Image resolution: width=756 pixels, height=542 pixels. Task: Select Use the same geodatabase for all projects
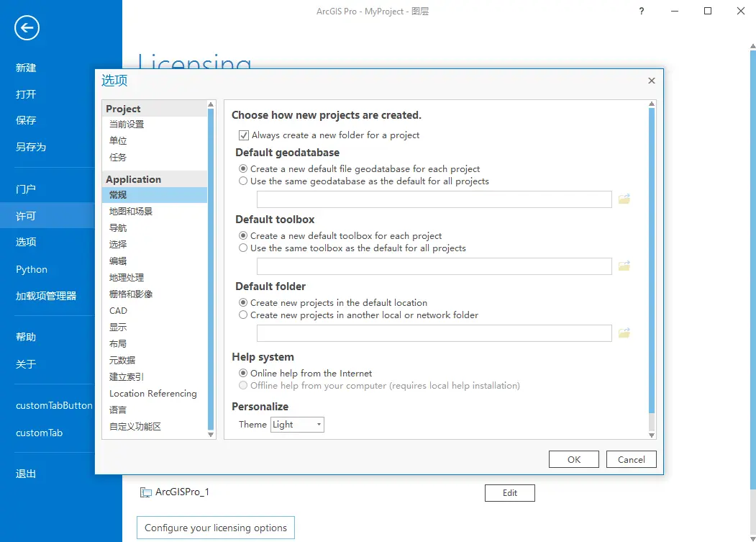243,181
